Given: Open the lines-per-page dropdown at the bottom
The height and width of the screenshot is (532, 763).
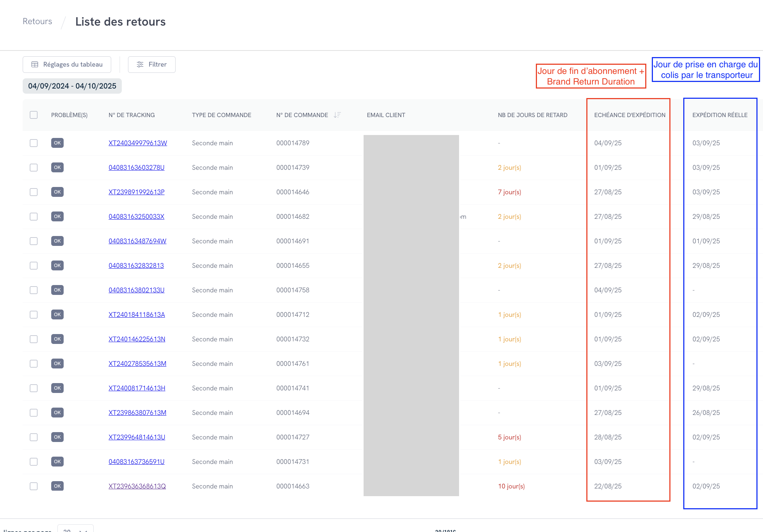Looking at the screenshot, I should pos(75,529).
